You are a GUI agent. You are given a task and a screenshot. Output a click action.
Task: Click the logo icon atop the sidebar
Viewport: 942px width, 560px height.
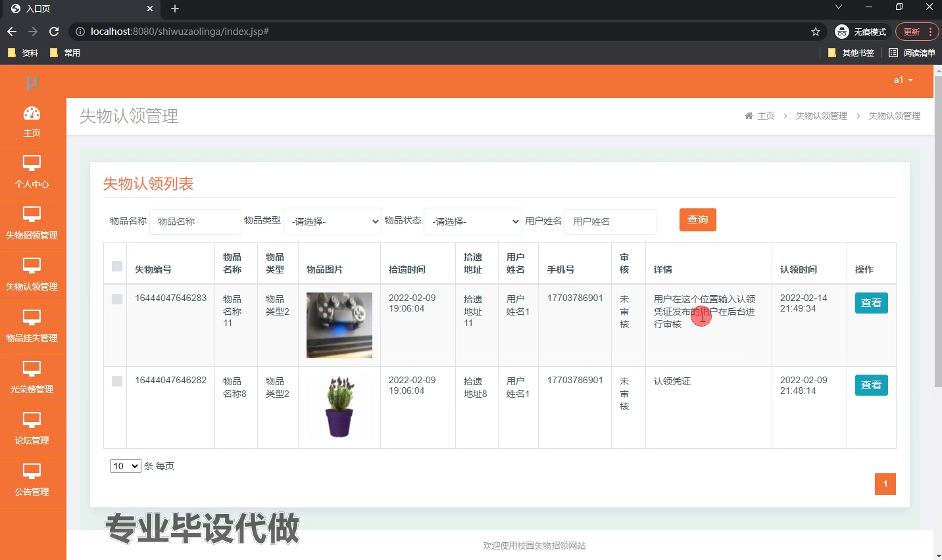[32, 83]
